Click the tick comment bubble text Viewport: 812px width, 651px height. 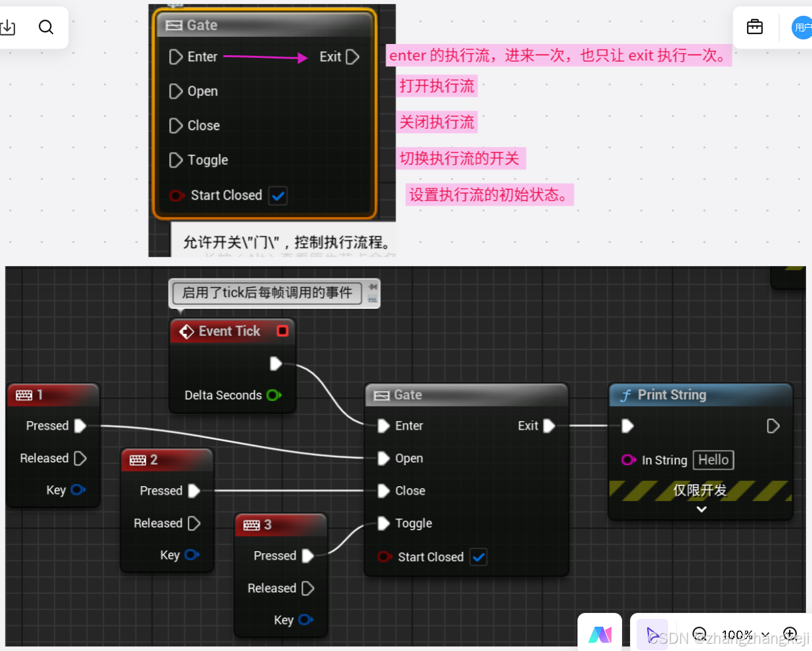[x=267, y=292]
